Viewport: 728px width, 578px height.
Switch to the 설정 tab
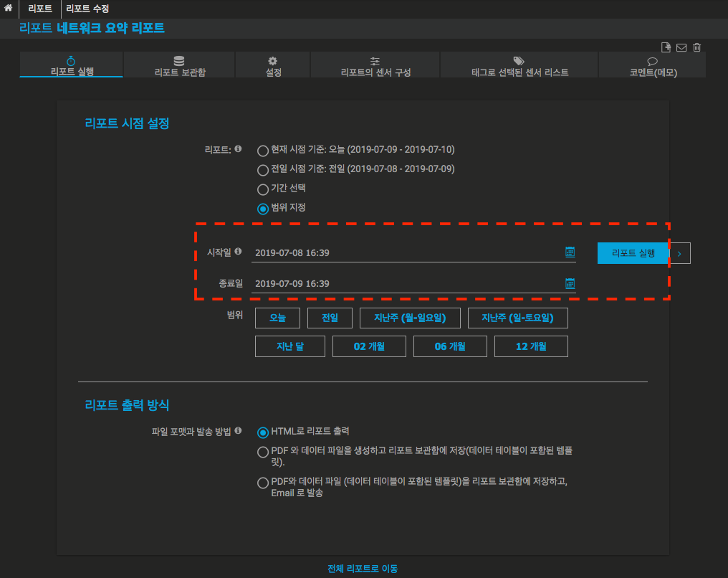[273, 65]
